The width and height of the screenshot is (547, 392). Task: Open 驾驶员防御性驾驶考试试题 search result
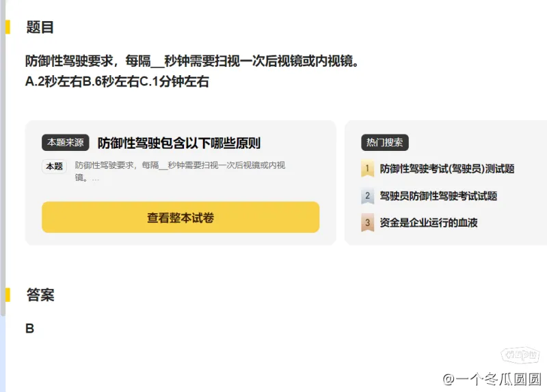(438, 196)
